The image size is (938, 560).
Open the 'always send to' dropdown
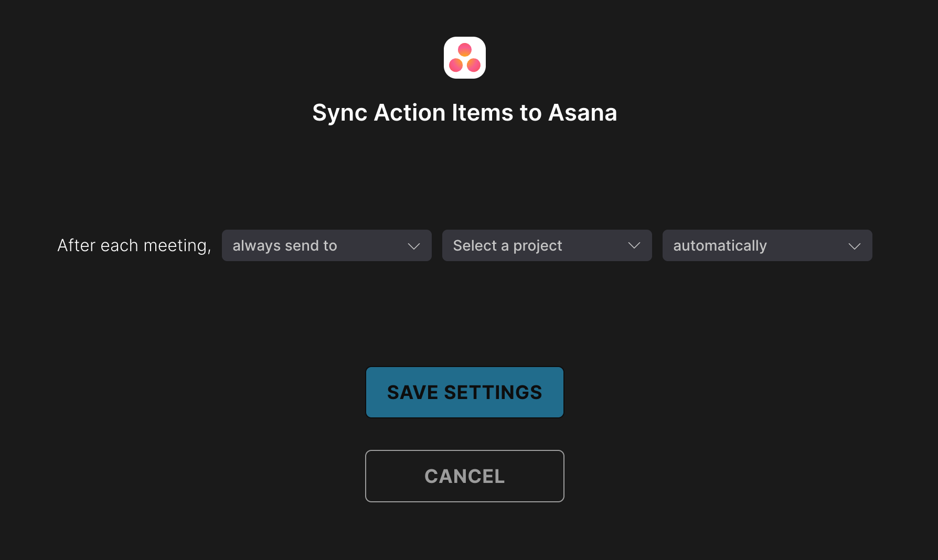coord(327,245)
